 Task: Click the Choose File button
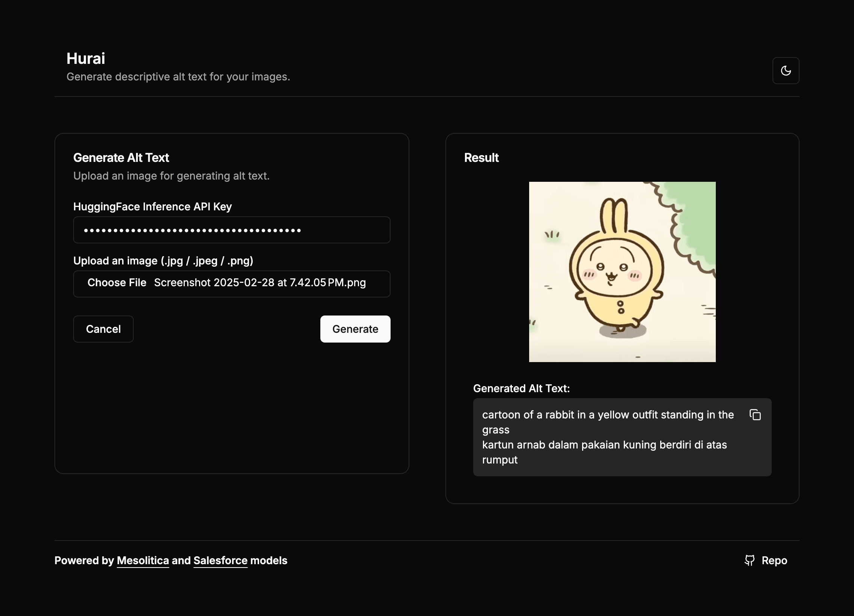[117, 283]
